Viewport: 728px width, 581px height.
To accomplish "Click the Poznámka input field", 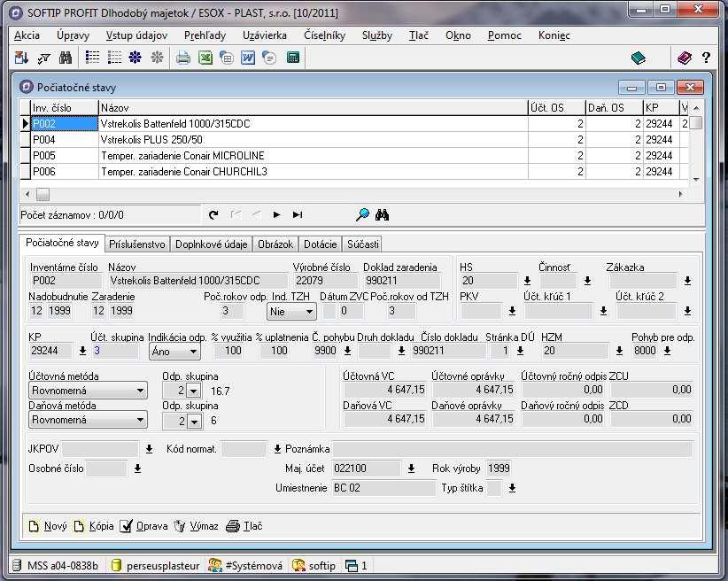I will [513, 449].
